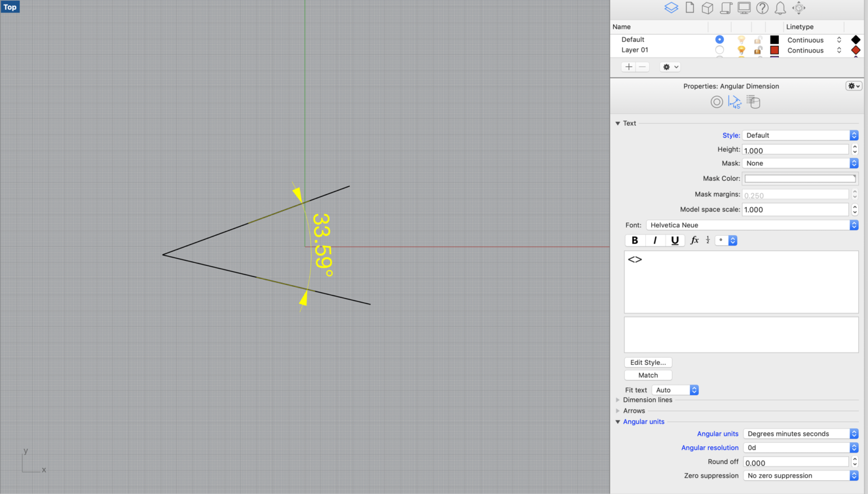The height and width of the screenshot is (494, 868).
Task: Open the layers gear action menu
Action: [670, 66]
